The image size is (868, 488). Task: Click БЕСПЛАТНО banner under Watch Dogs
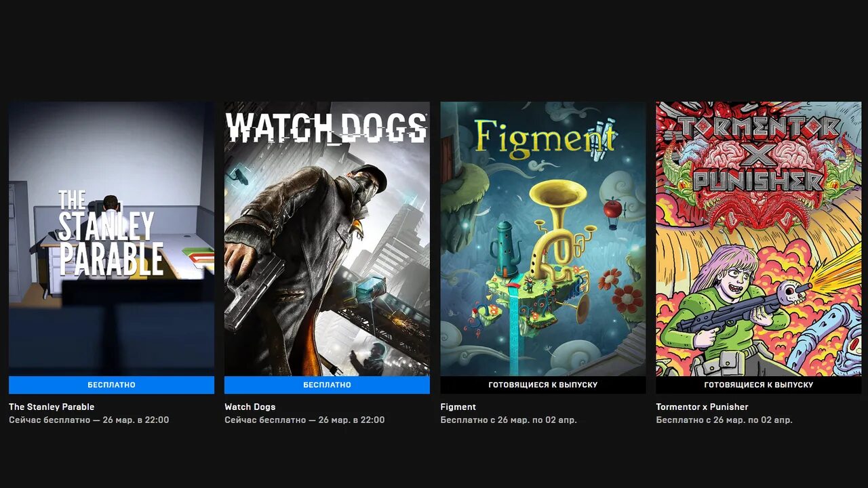coord(327,385)
